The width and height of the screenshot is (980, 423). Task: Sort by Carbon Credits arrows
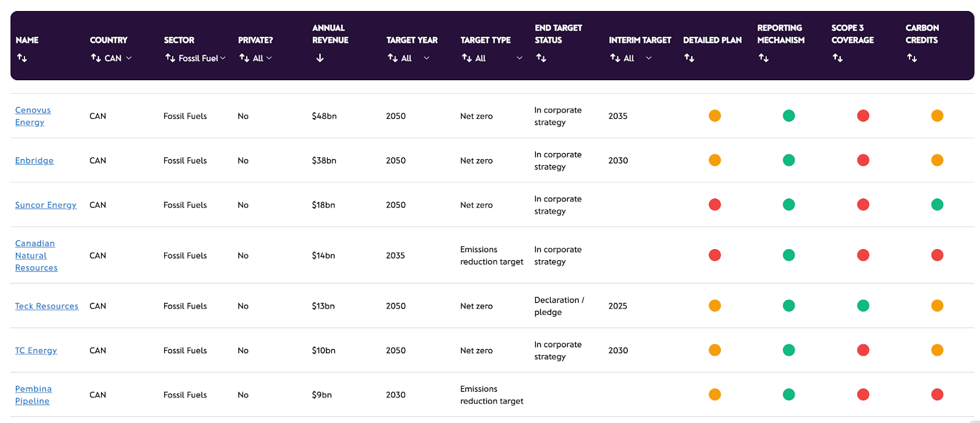tap(911, 58)
